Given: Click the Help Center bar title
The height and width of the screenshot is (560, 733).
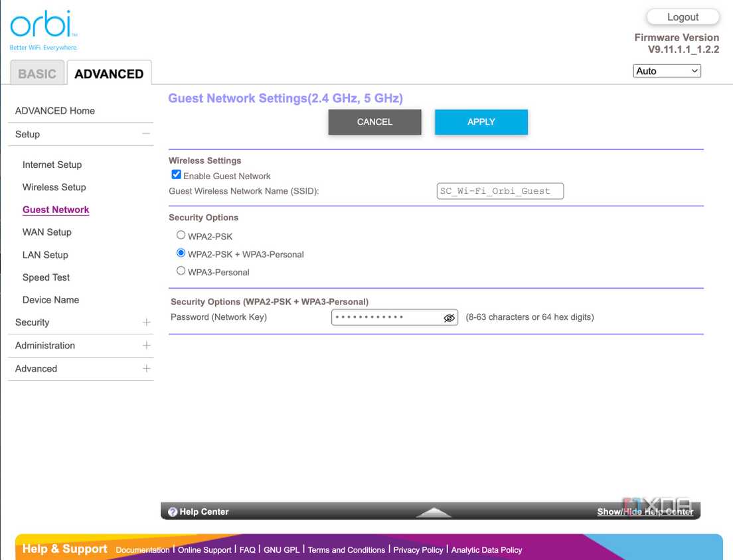Looking at the screenshot, I should [x=204, y=512].
